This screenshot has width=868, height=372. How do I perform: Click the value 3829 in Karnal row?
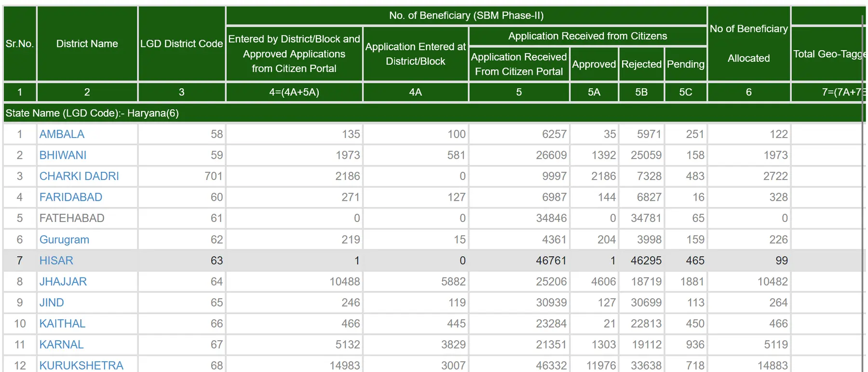point(453,345)
